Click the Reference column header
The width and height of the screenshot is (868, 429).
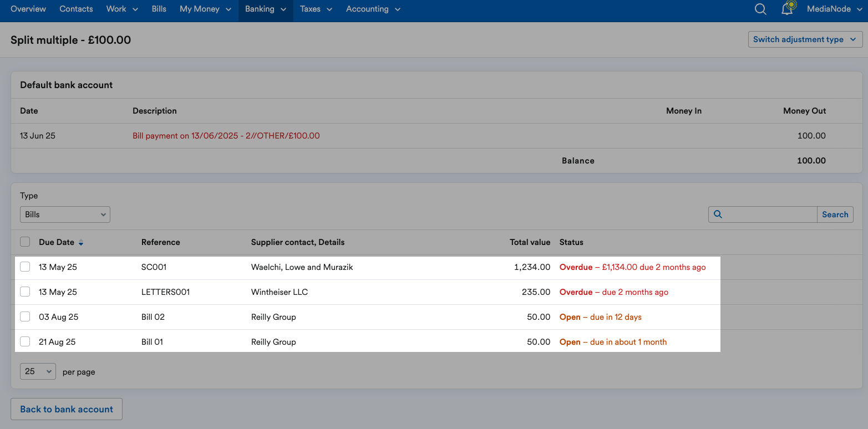coord(161,242)
